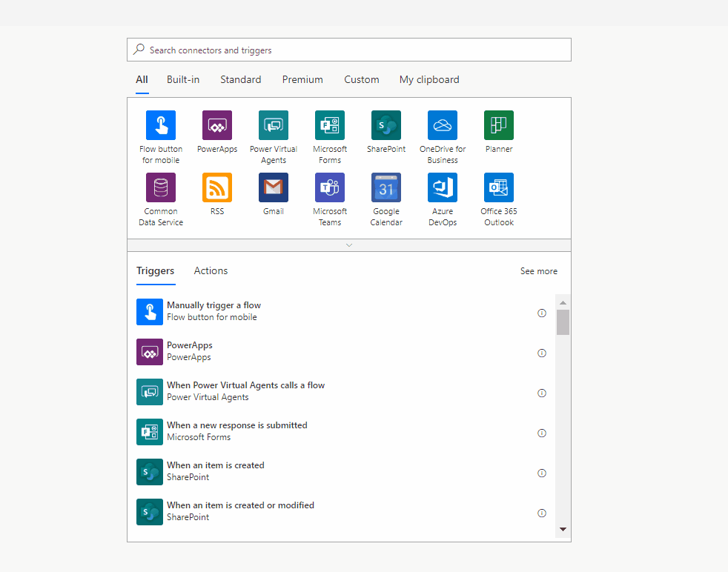Click the triggers list scroll up arrow
Viewport: 728px width, 572px height.
[x=563, y=302]
